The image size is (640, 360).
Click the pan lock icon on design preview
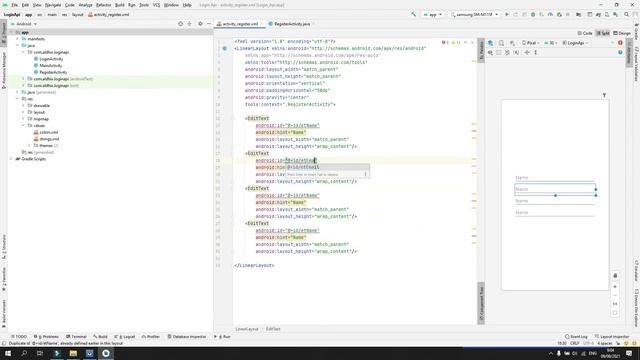(x=615, y=276)
